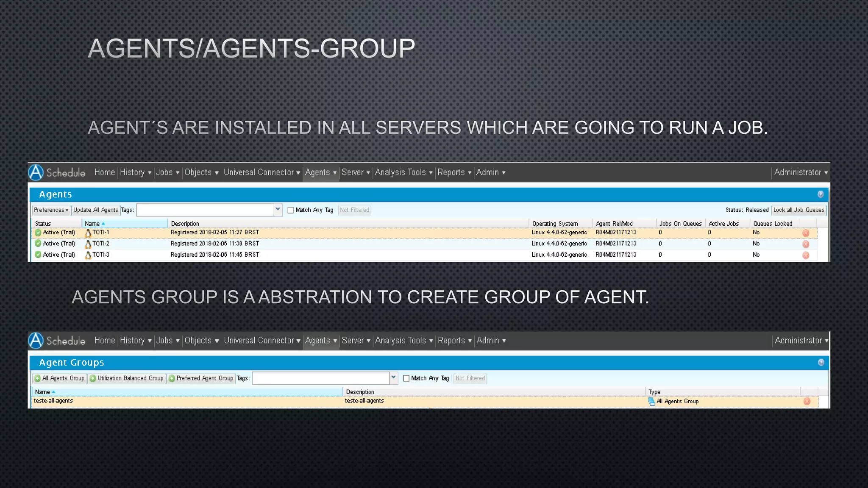
Task: Click Lock all Job Queues button
Action: pyautogui.click(x=798, y=210)
